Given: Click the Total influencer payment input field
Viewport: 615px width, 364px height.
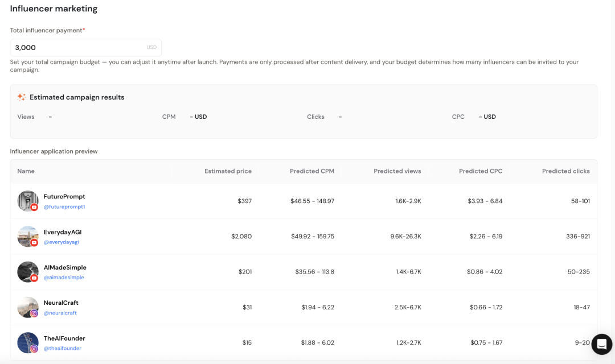Looking at the screenshot, I should pyautogui.click(x=79, y=48).
